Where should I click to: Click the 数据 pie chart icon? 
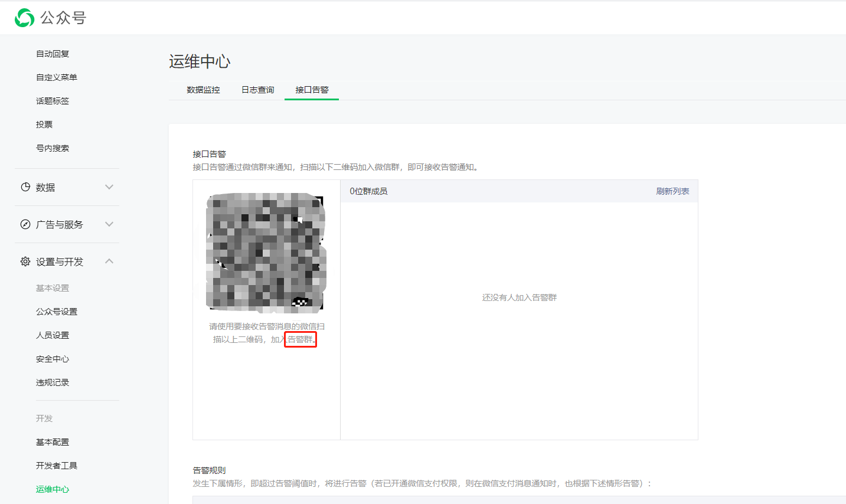point(25,187)
